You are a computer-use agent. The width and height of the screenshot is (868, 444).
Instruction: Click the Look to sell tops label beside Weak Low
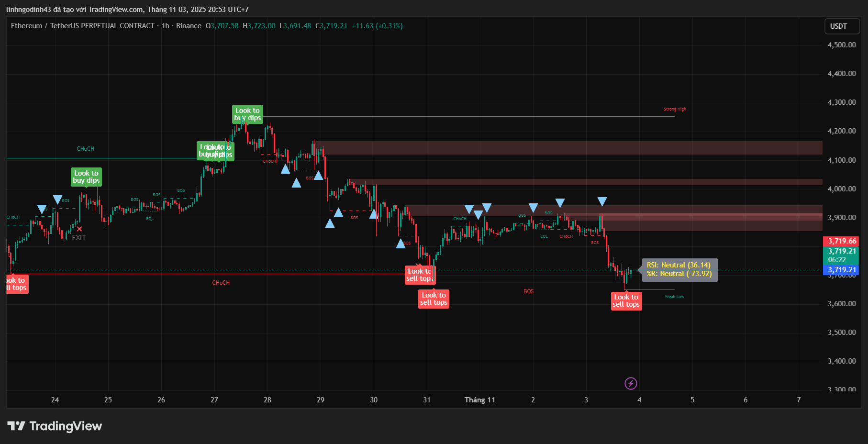pyautogui.click(x=626, y=301)
